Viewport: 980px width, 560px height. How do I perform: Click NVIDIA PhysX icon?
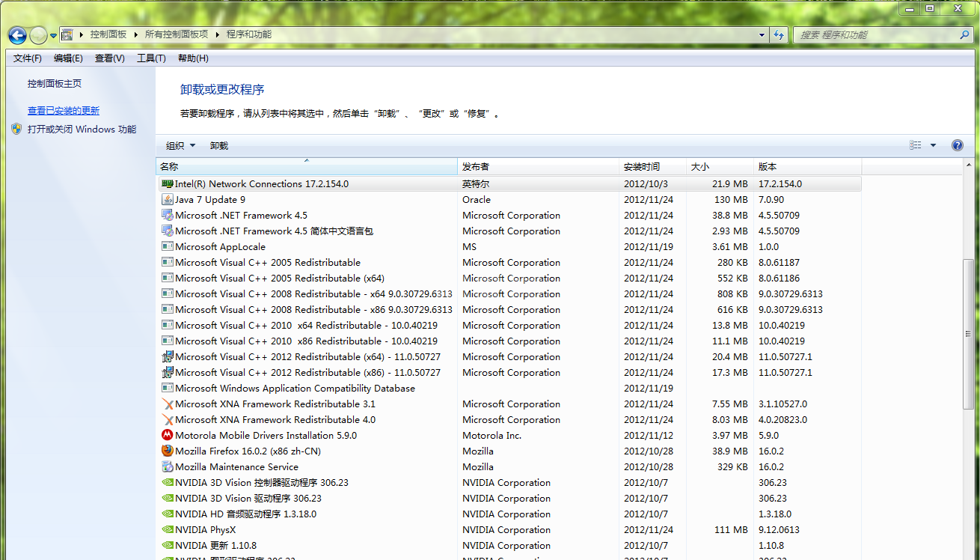[168, 529]
